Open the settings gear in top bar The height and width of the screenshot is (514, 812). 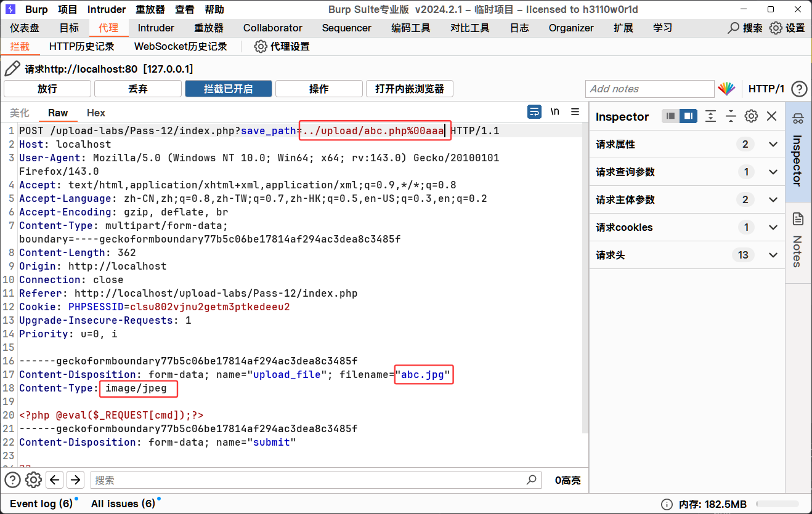pos(776,28)
